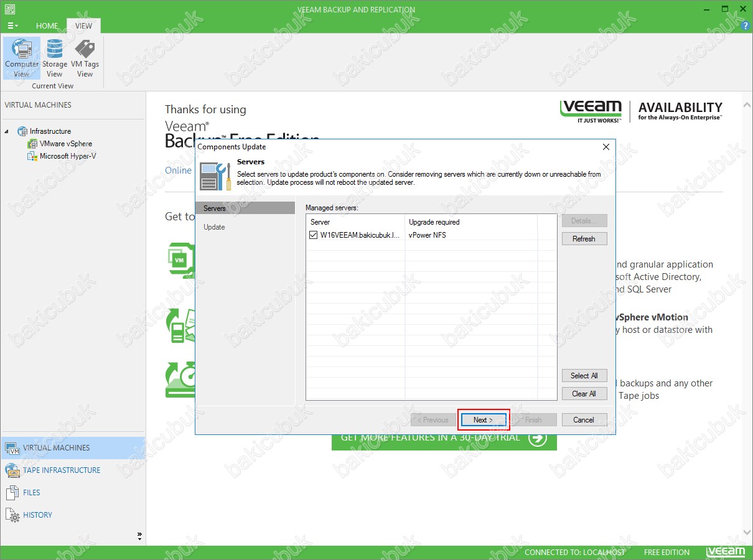This screenshot has height=560, width=753.
Task: Click the navigation pane overflow chevron
Action: [x=139, y=536]
